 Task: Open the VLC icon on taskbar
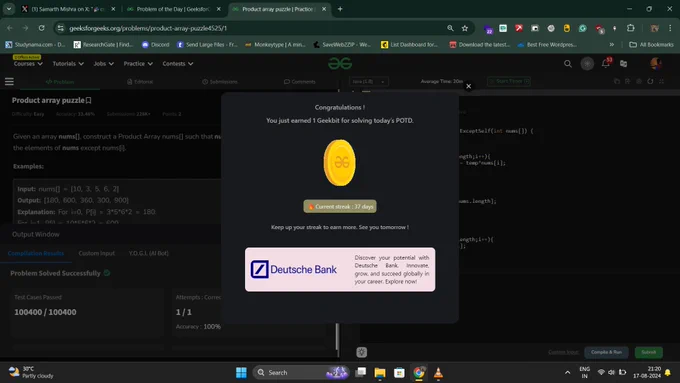(438, 373)
